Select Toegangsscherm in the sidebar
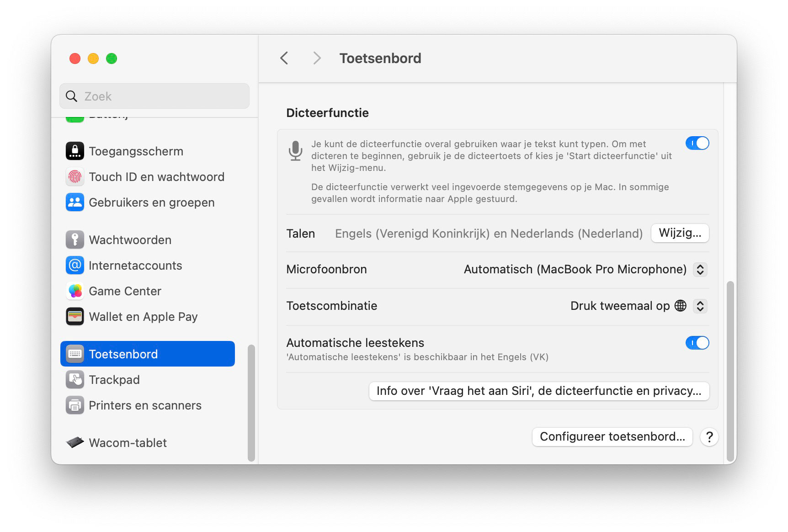Image resolution: width=788 pixels, height=532 pixels. 147,151
